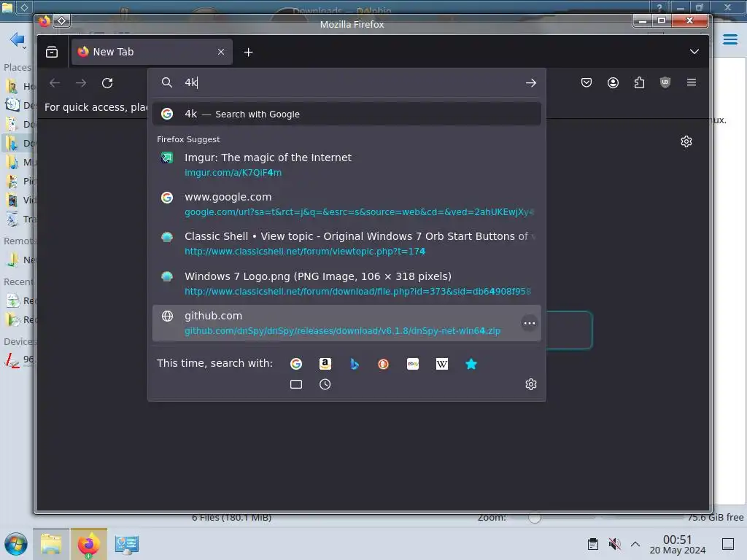The height and width of the screenshot is (560, 747).
Task: Search Bookmarks with the star icon
Action: pyautogui.click(x=471, y=364)
